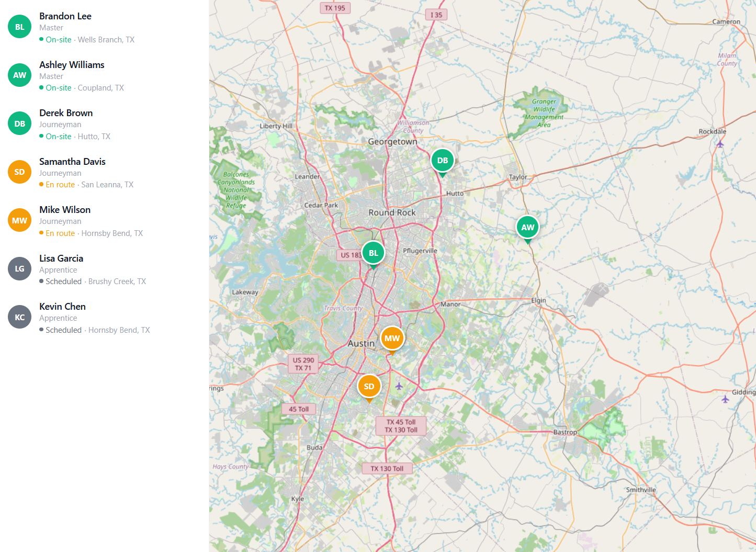Click the Bastrop label on the map
This screenshot has width=756, height=552.
point(565,432)
